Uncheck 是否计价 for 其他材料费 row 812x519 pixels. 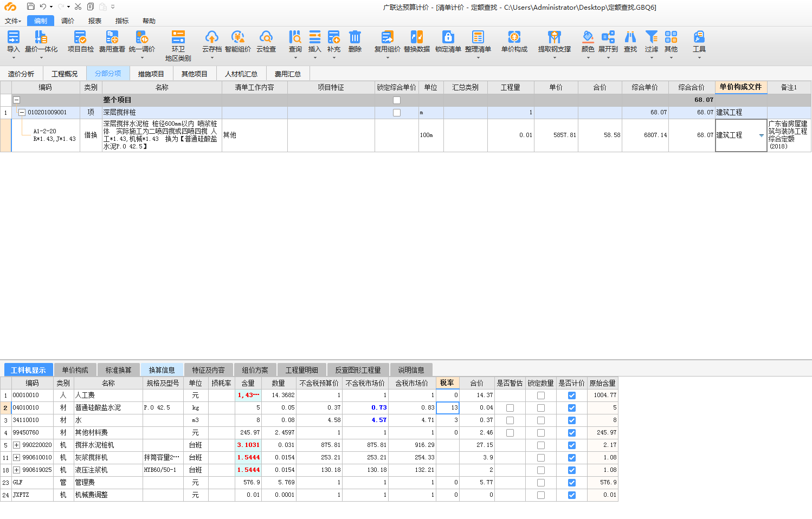click(x=571, y=433)
